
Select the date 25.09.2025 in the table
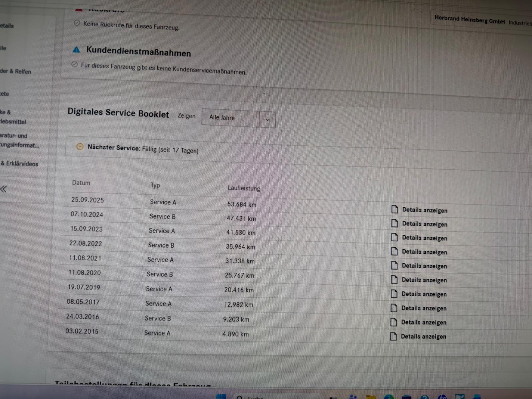(87, 200)
